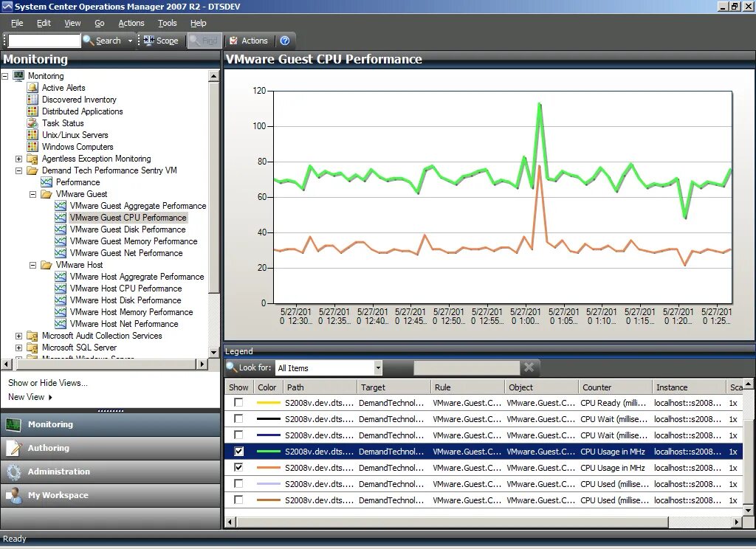Click VMware Guest Memory Performance chart icon
Viewport: 756px width, 549px height.
[61, 241]
